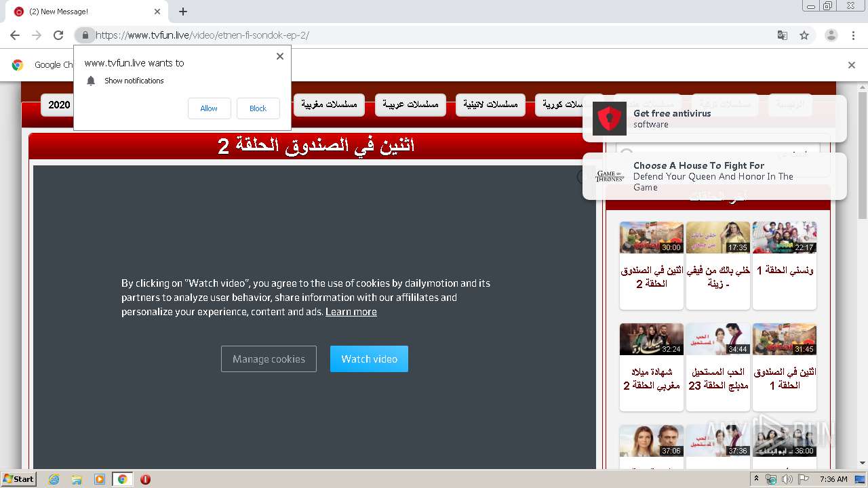Image resolution: width=868 pixels, height=488 pixels.
Task: Open the Chrome profile avatar
Action: [831, 35]
